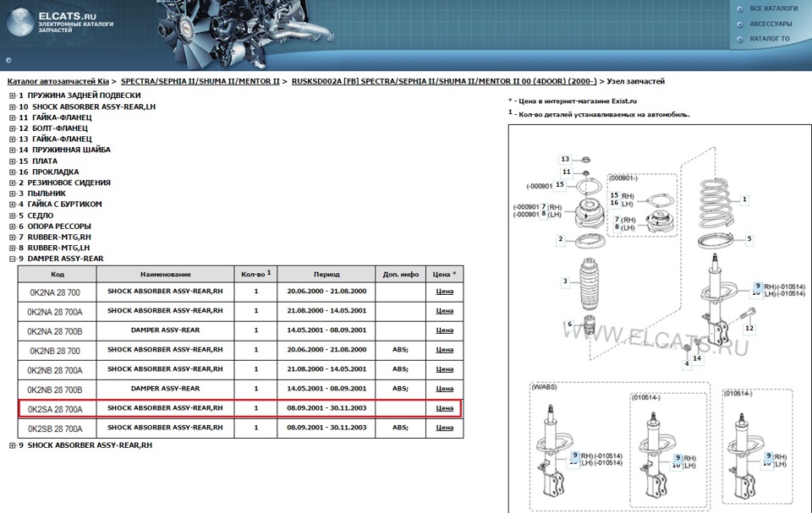812x513 pixels.
Task: Select tree item ПРУЖИНА ЗАДНЕЙ ПОДВЕСКИ
Action: (x=84, y=96)
